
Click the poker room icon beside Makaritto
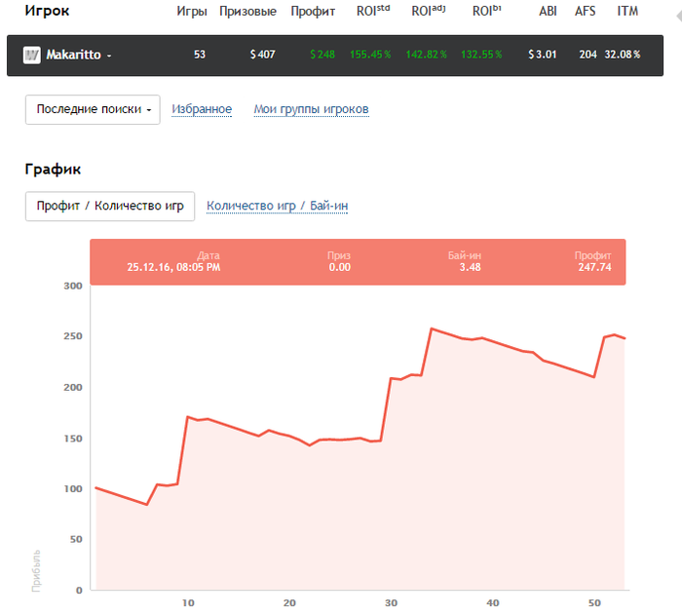click(32, 55)
